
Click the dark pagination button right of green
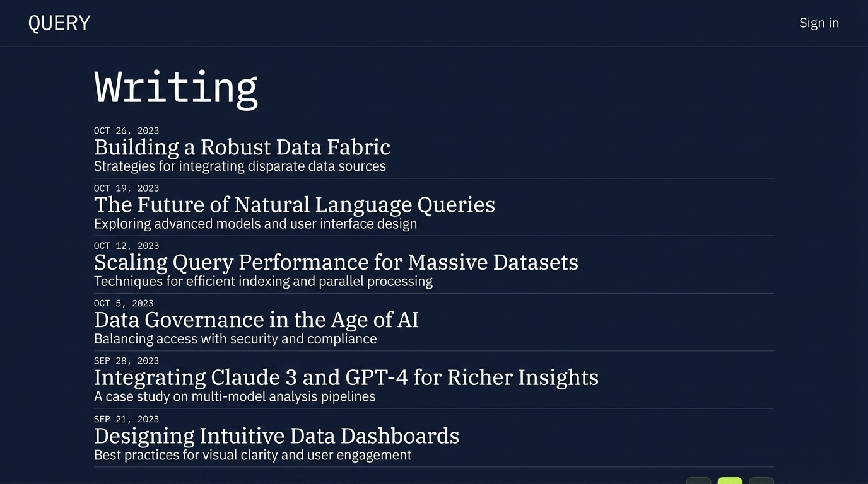[x=761, y=481]
